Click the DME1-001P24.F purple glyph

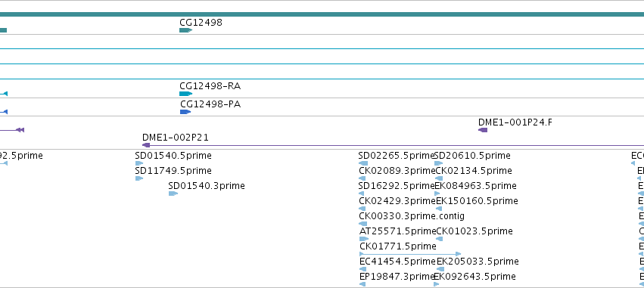483,130
